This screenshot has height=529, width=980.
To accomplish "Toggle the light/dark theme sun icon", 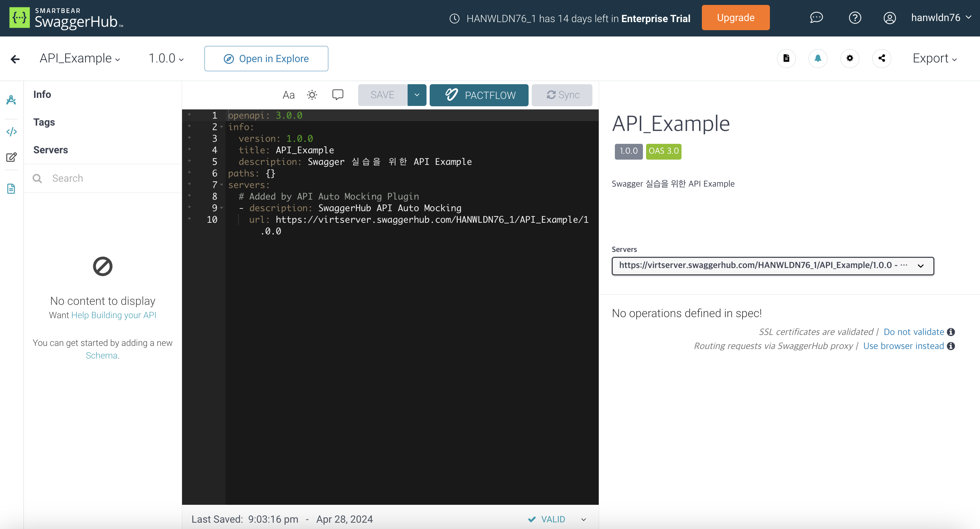I will [x=312, y=95].
